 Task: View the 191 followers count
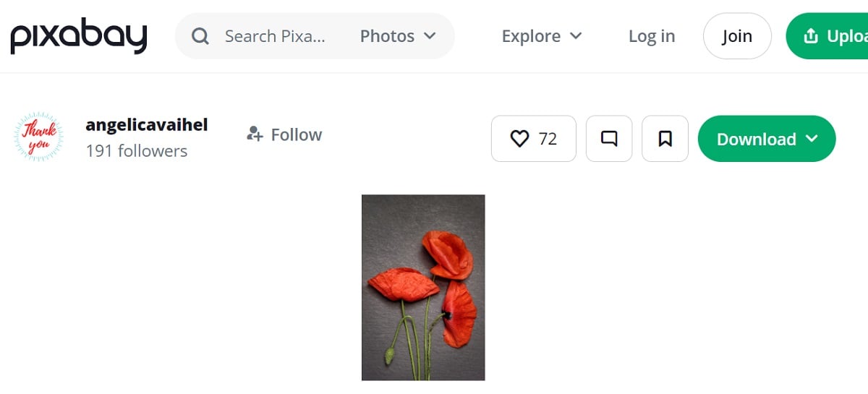136,151
